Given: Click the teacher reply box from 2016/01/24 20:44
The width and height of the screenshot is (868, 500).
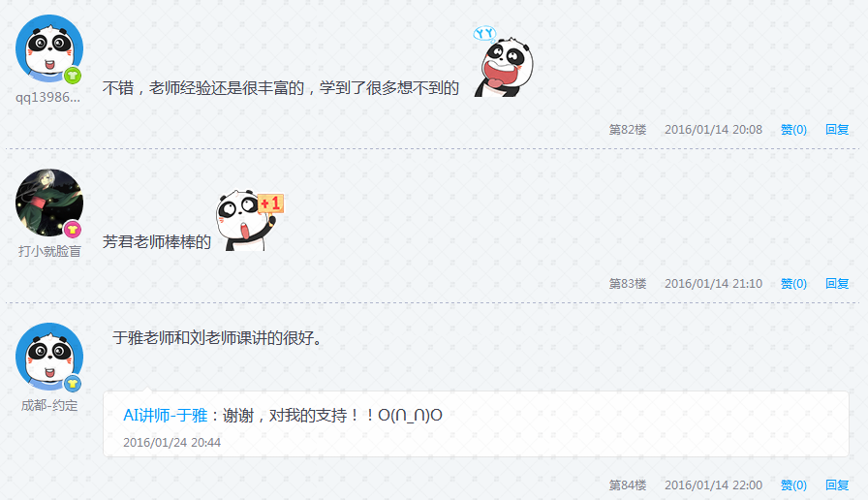Looking at the screenshot, I should point(476,424).
